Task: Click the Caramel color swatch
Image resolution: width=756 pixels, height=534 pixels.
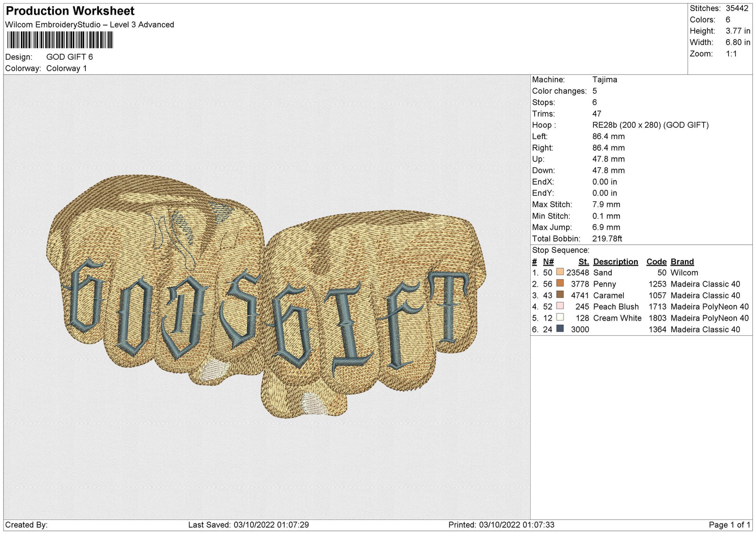Action: point(560,295)
